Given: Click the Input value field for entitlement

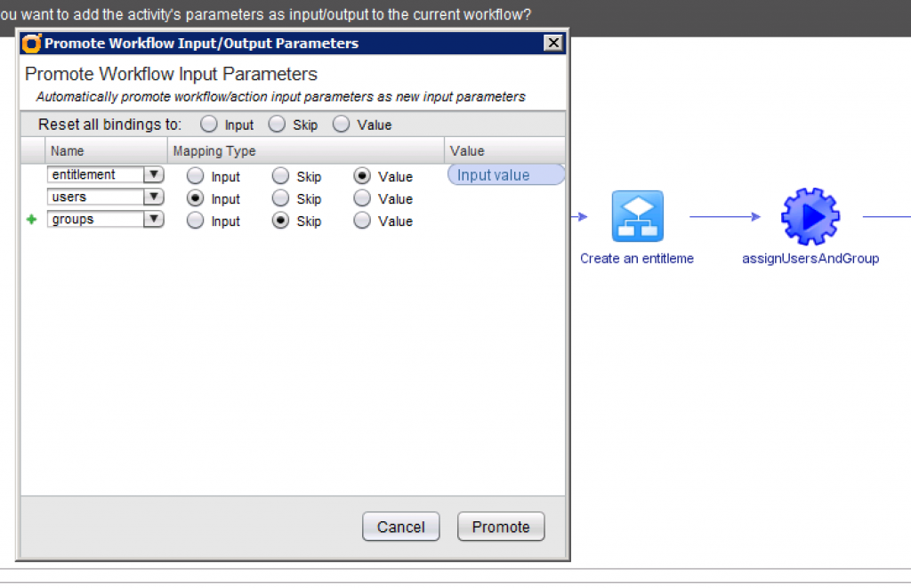Looking at the screenshot, I should tap(505, 175).
